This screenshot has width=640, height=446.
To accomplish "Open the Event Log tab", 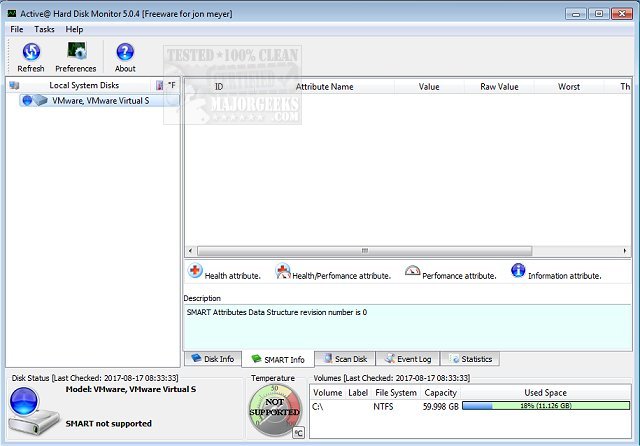I will pos(408,359).
